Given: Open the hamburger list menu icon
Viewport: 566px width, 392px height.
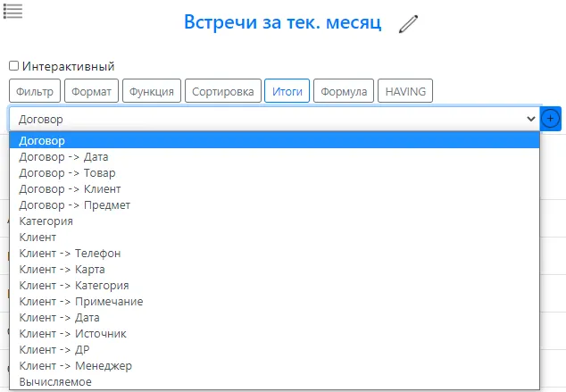Looking at the screenshot, I should click(12, 11).
